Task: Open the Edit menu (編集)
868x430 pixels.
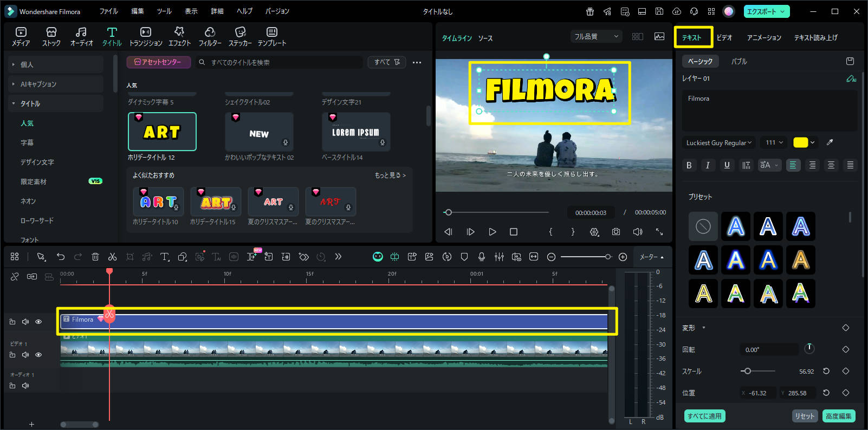Action: point(138,11)
